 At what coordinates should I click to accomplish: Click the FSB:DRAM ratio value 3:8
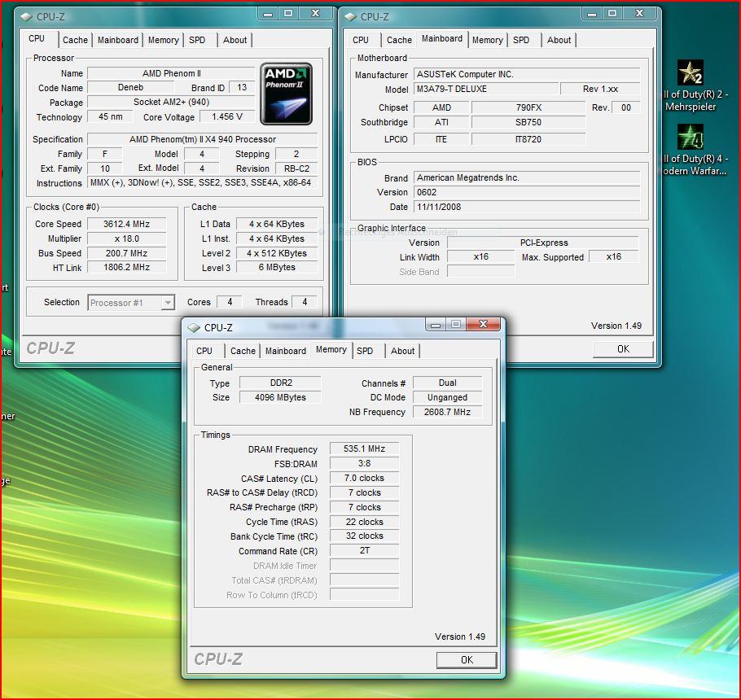(x=364, y=463)
